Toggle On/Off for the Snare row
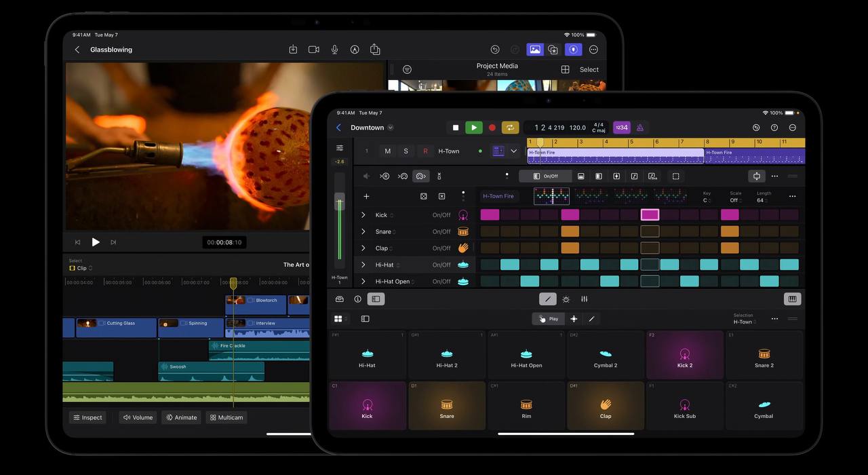The image size is (868, 475). tap(441, 232)
